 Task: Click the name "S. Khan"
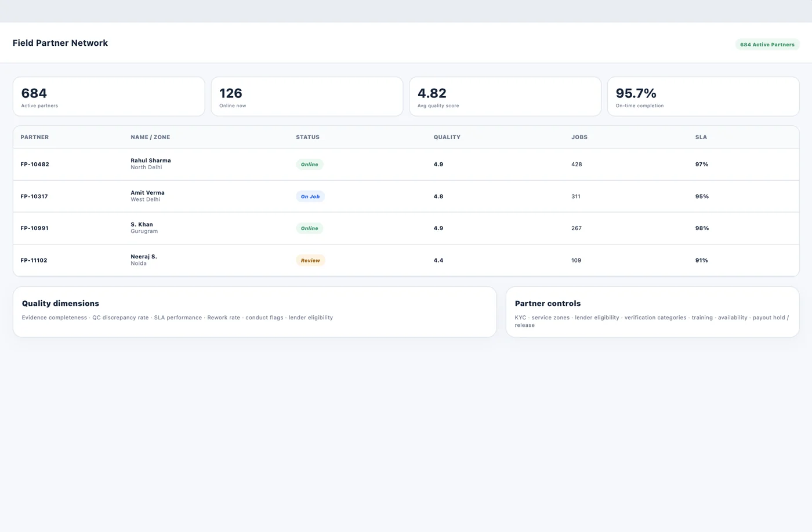point(142,225)
